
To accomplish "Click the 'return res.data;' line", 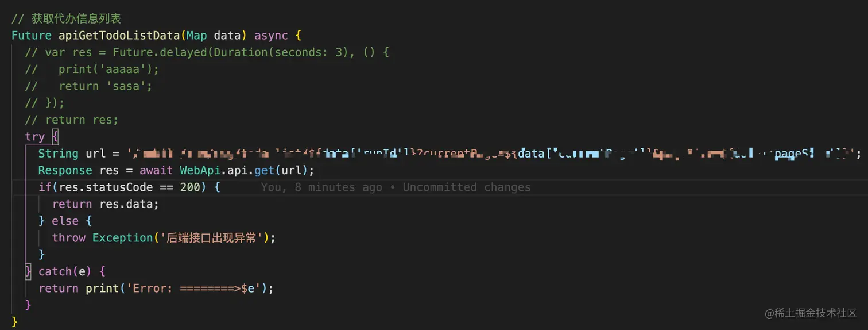I will click(x=105, y=204).
